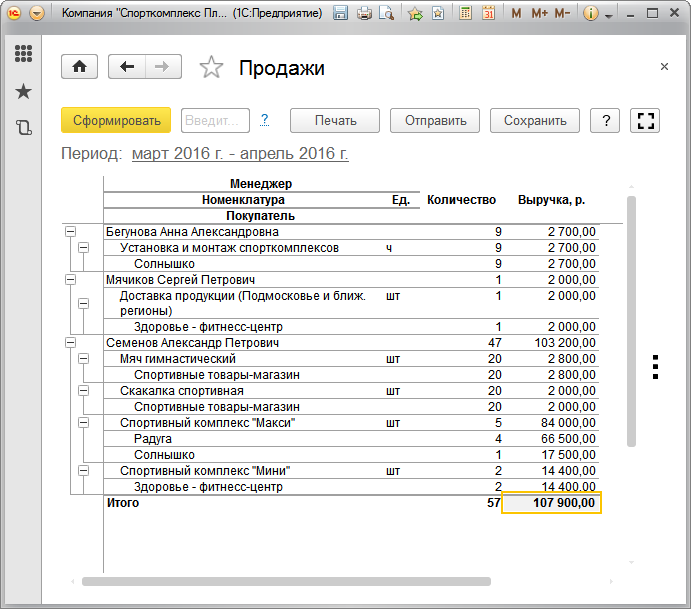Collapse the Спортивный комплекс "Макси" row
The width and height of the screenshot is (691, 609).
tap(83, 423)
